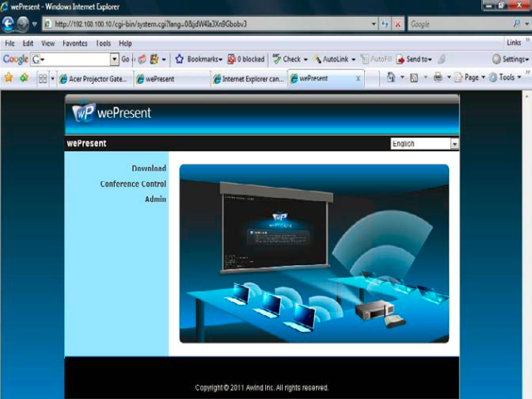Open the View menu
The width and height of the screenshot is (532, 399).
tap(48, 43)
